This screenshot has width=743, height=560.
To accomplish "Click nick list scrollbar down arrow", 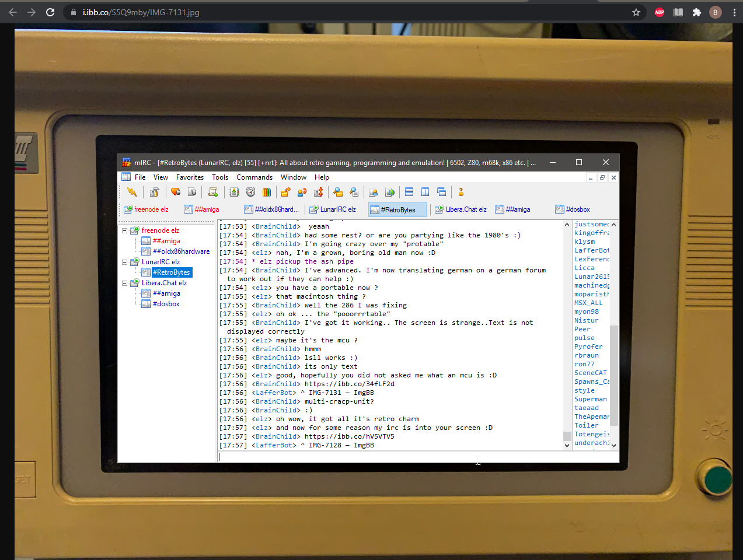I will coord(613,445).
